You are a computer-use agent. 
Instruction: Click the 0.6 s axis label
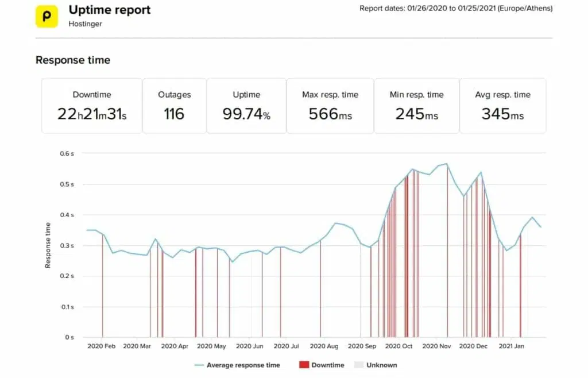[67, 154]
